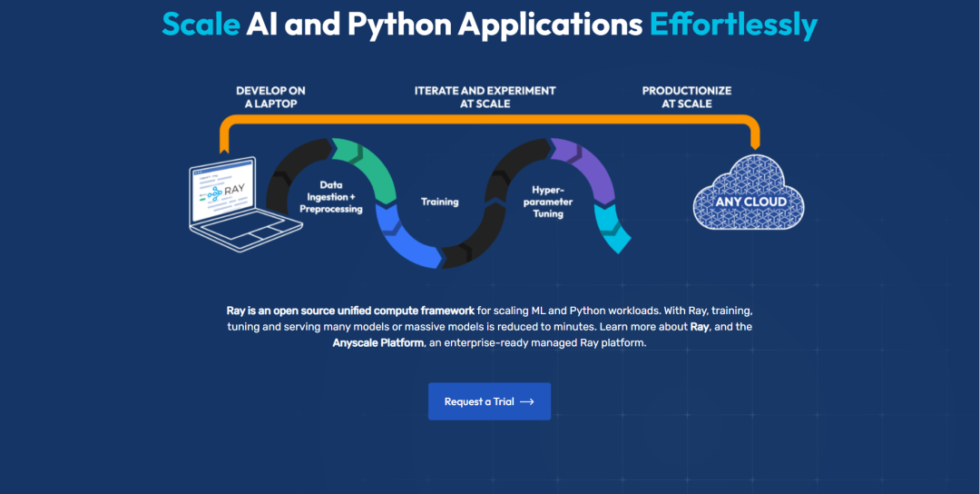Open the bold Ray link after 'Learn more about'
Image resolution: width=980 pixels, height=494 pixels.
tap(699, 326)
